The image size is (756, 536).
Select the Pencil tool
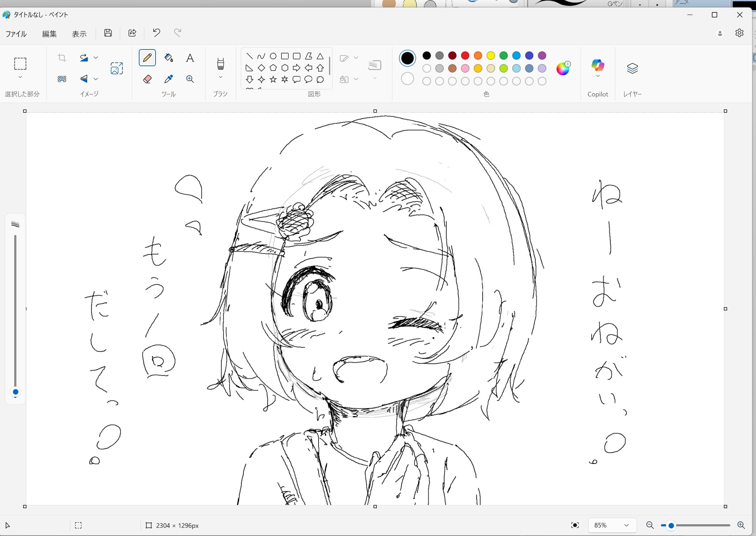(x=147, y=58)
